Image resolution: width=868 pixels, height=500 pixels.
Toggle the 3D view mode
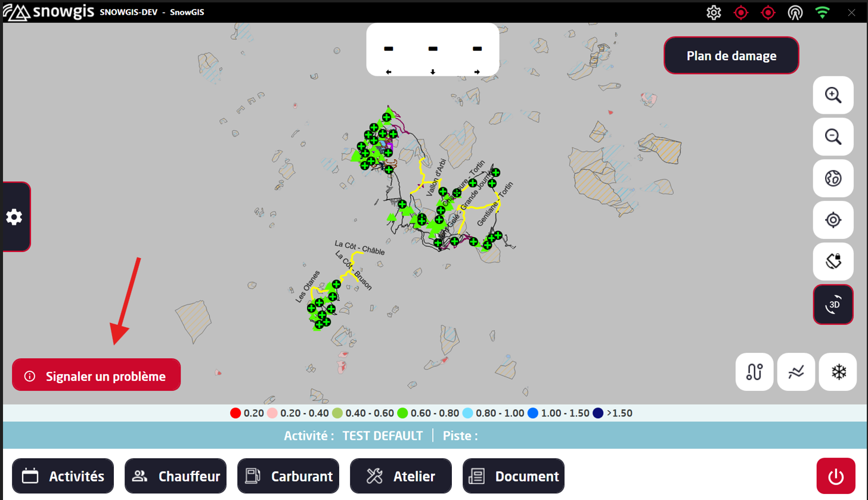pos(833,304)
